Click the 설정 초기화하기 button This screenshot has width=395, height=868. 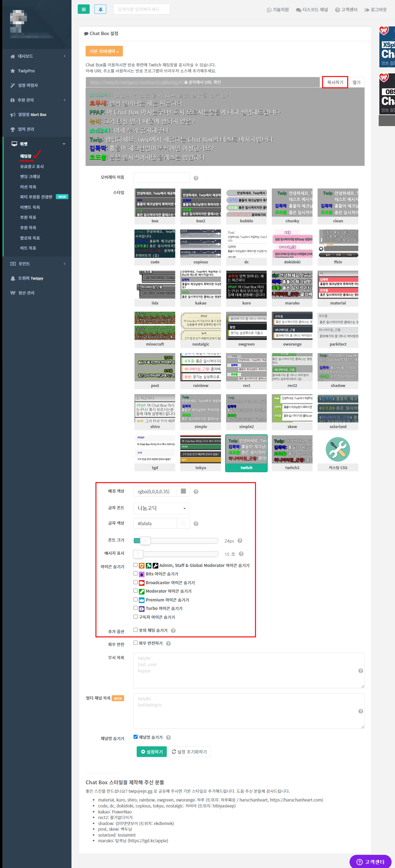click(x=189, y=752)
